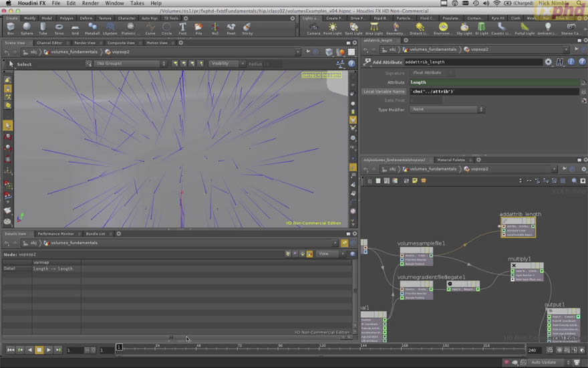Toggle the highlighted Details View filter button
This screenshot has height=368, width=588.
click(309, 254)
